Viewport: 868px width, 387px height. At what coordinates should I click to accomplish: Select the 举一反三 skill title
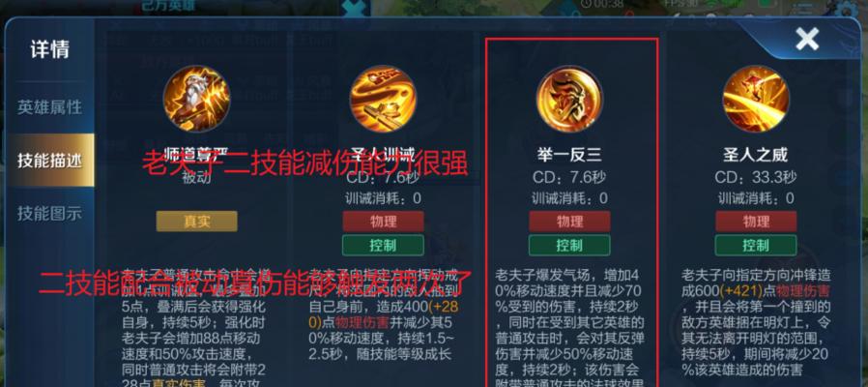(x=569, y=155)
